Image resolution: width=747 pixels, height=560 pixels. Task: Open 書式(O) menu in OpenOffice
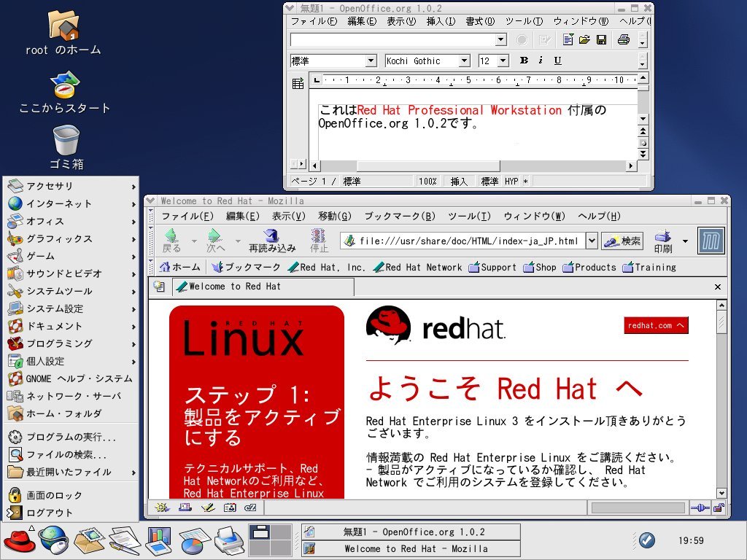point(480,21)
